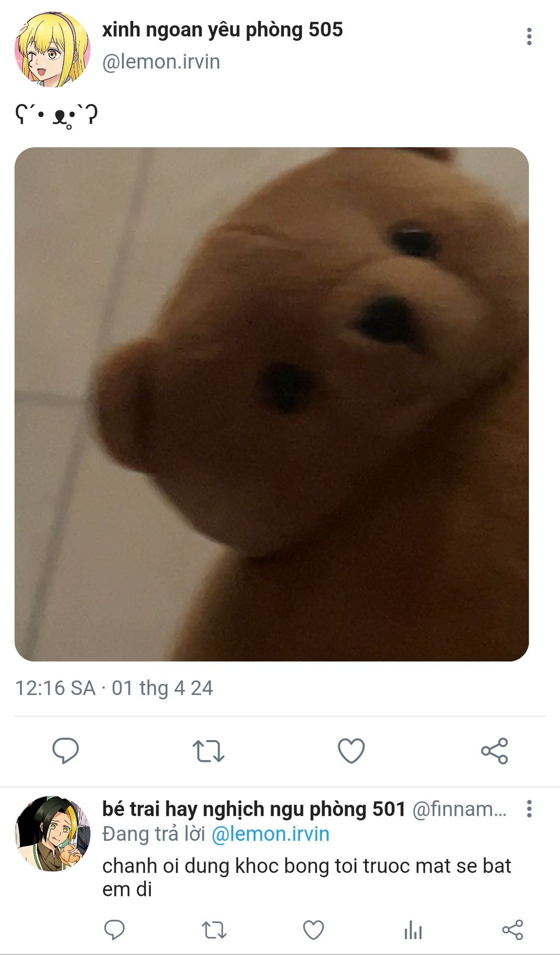Image resolution: width=560 pixels, height=955 pixels.
Task: Like the reply comment
Action: pyautogui.click(x=313, y=929)
